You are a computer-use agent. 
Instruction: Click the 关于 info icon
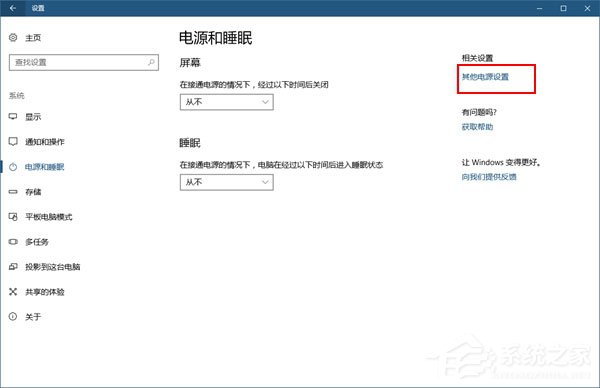[13, 316]
